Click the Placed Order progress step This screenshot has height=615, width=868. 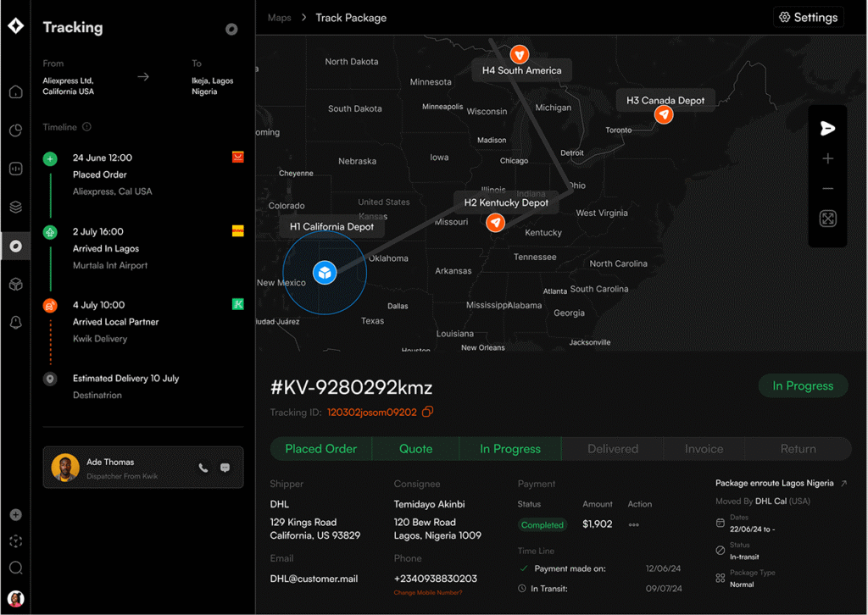[321, 449]
